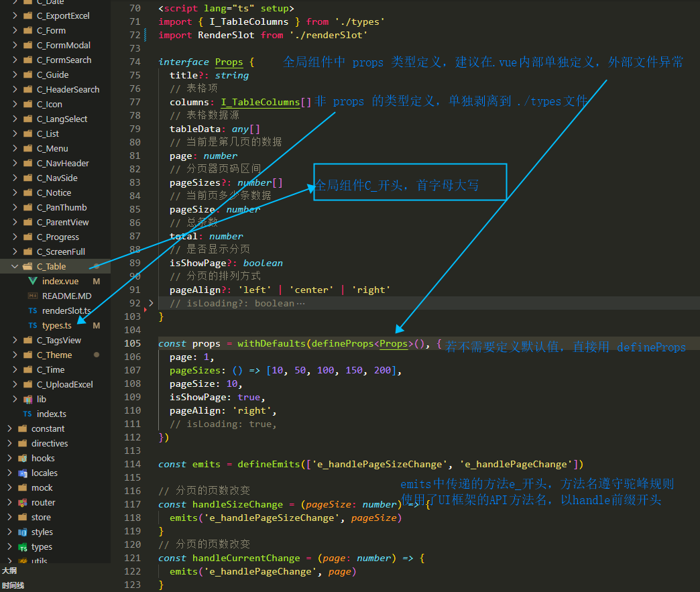Click the 'withDefaults' function name
The height and width of the screenshot is (592, 700).
pos(272,344)
